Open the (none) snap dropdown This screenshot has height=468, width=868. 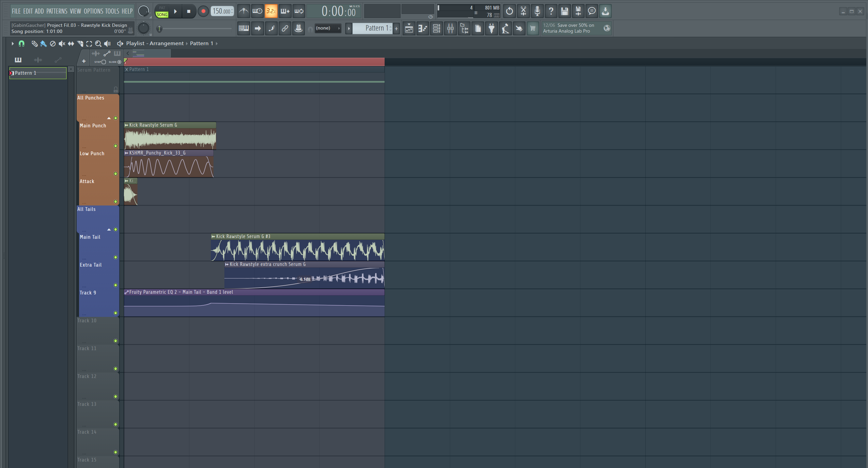tap(327, 28)
